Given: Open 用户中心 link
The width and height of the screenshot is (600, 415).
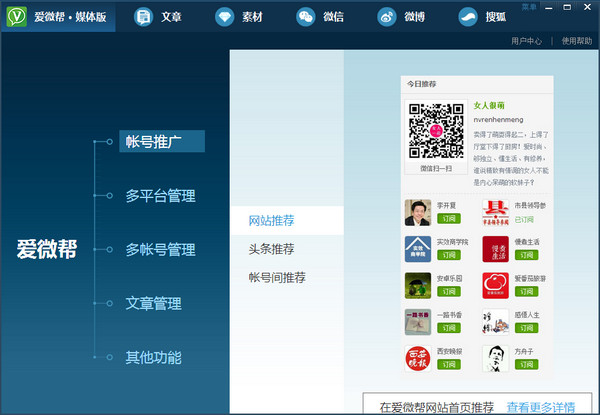Looking at the screenshot, I should pyautogui.click(x=527, y=41).
